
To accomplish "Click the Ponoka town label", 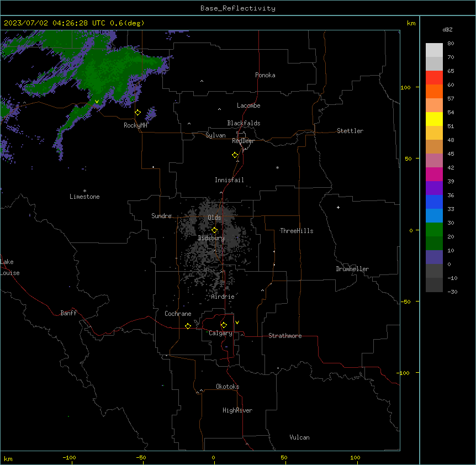I will [x=265, y=75].
